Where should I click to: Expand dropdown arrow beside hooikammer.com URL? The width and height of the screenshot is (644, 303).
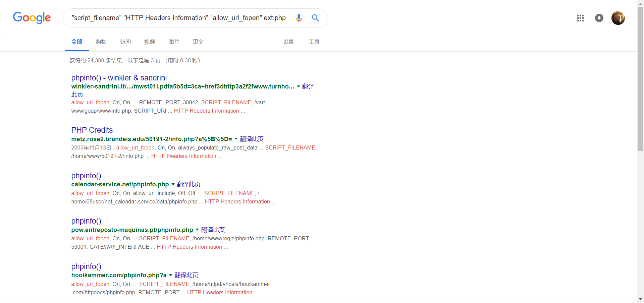[x=171, y=275]
